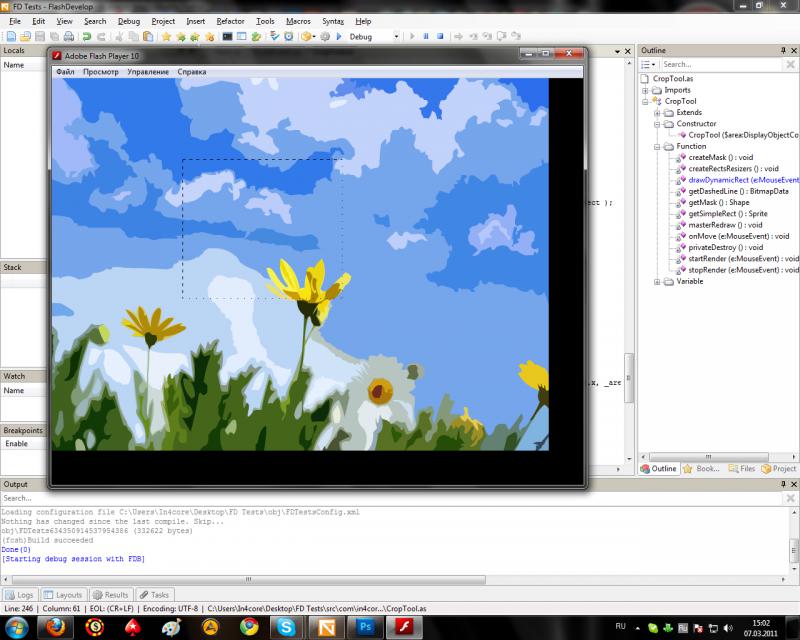Click the Build Project box icon
The height and width of the screenshot is (640, 800).
coord(306,36)
